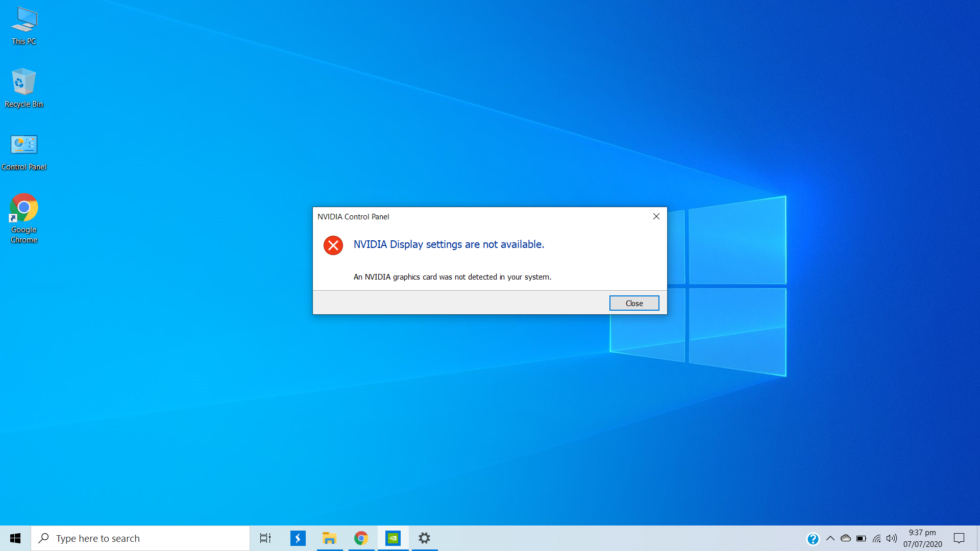Open Task View from the taskbar
980x551 pixels.
coord(265,538)
